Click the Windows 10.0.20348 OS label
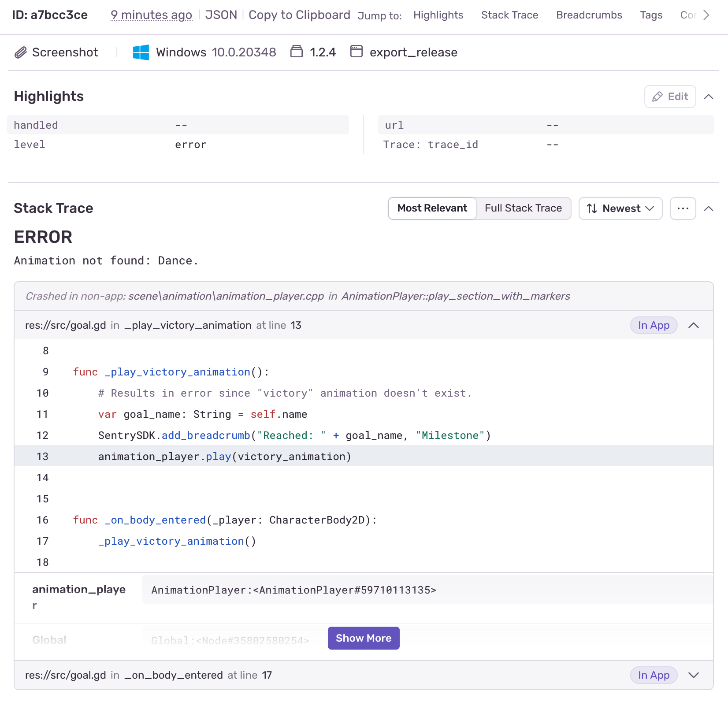Image resolution: width=728 pixels, height=706 pixels. tap(216, 52)
